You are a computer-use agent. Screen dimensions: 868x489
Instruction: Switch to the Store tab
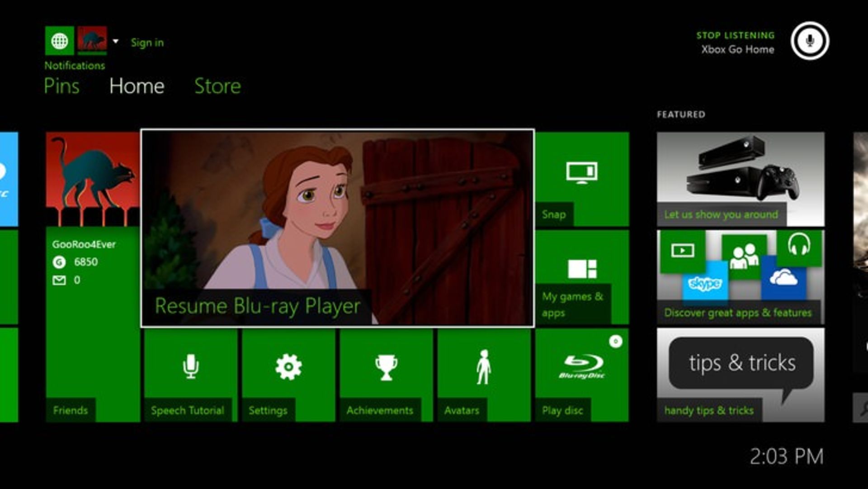coord(217,86)
